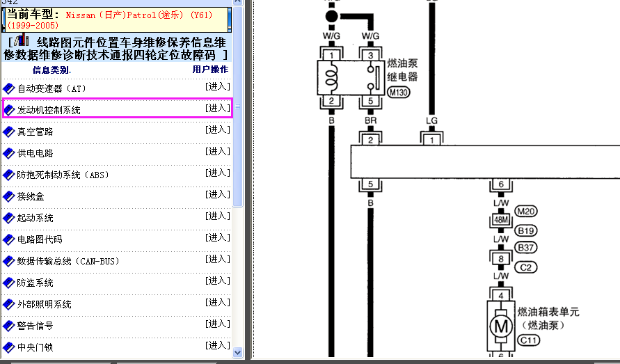Image resolution: width=620 pixels, height=364 pixels.
Task: Click the book icon beside 外部照明系统
Action: pos(9,304)
